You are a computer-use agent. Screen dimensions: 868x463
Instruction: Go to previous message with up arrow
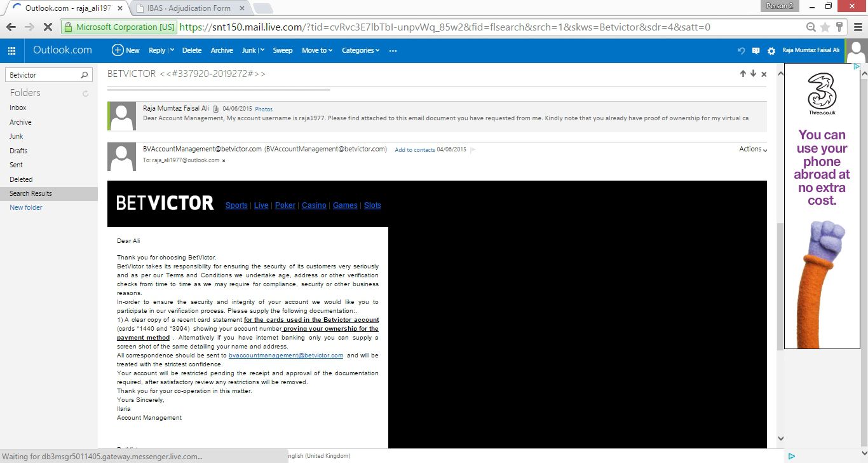point(743,74)
